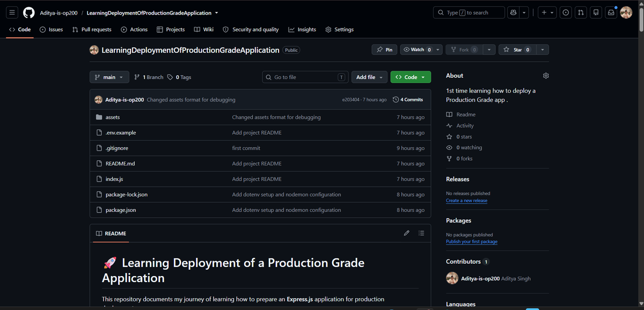644x310 pixels.
Task: Open the green Code dropdown button
Action: click(411, 77)
